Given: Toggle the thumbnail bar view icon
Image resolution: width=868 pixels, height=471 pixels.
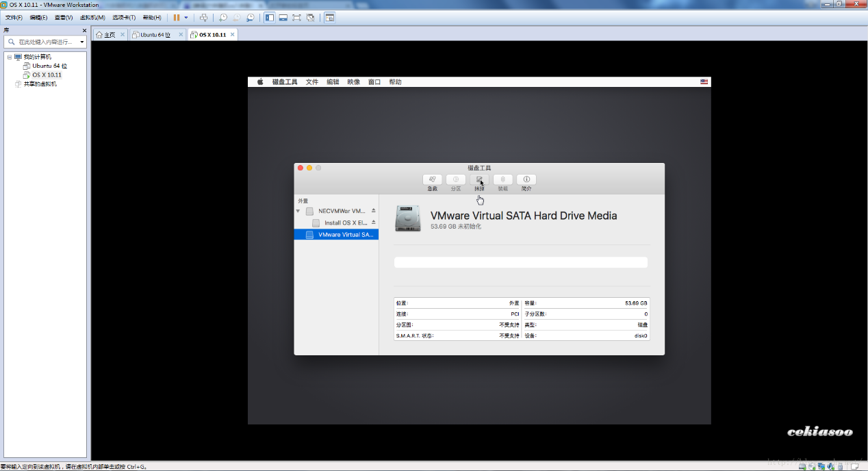Looking at the screenshot, I should (283, 17).
